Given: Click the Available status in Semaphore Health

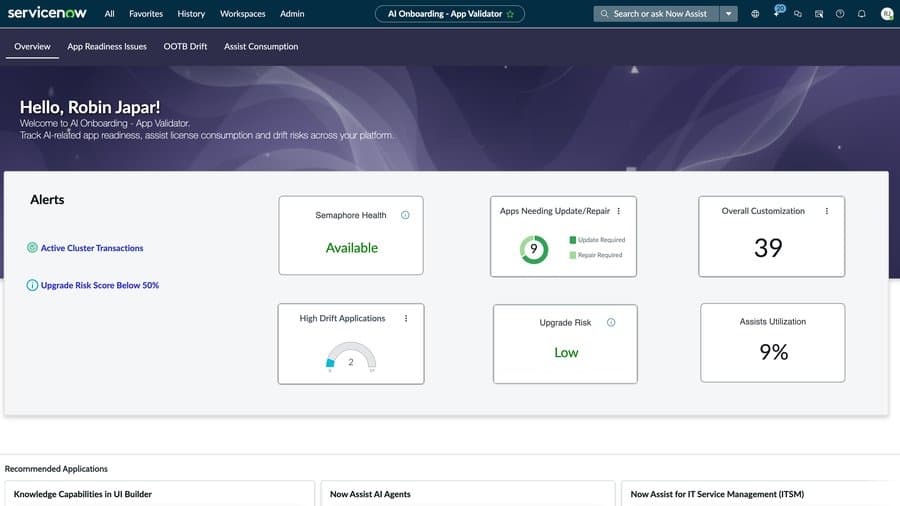Looking at the screenshot, I should [x=352, y=248].
